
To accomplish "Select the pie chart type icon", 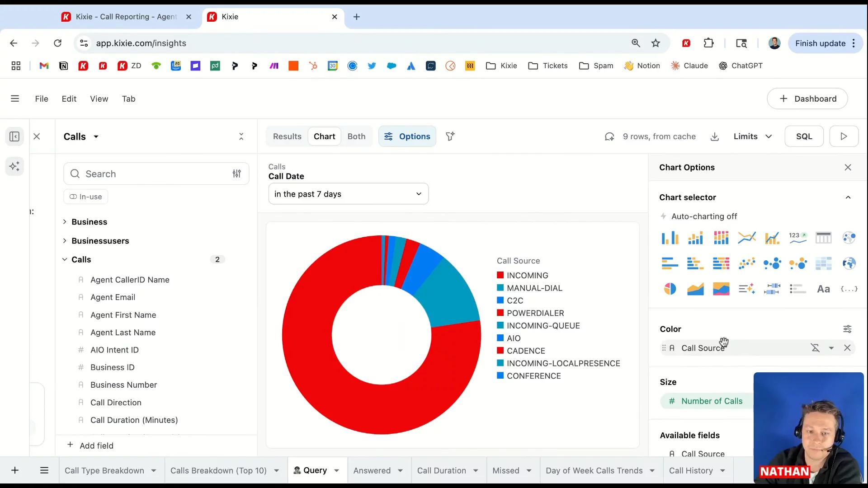I will point(670,289).
